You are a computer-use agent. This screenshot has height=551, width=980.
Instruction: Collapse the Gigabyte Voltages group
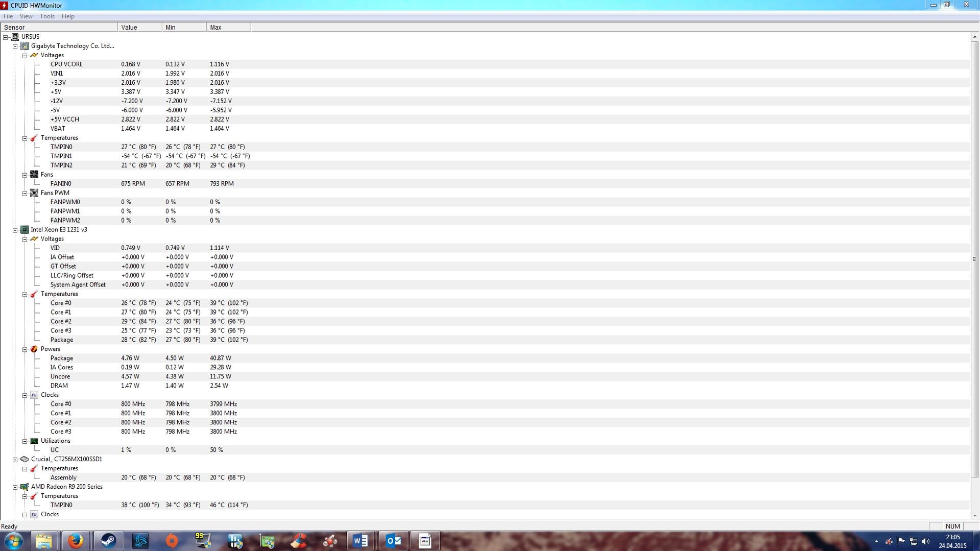click(25, 56)
